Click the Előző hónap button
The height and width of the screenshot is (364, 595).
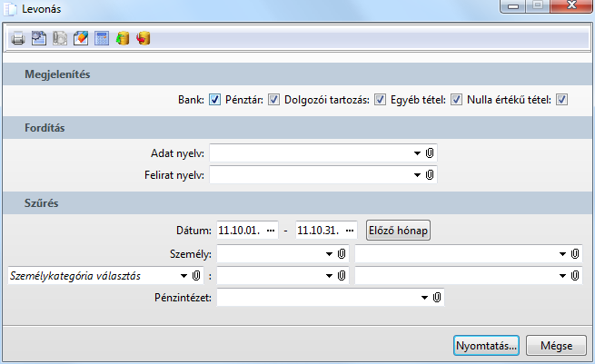coord(398,231)
